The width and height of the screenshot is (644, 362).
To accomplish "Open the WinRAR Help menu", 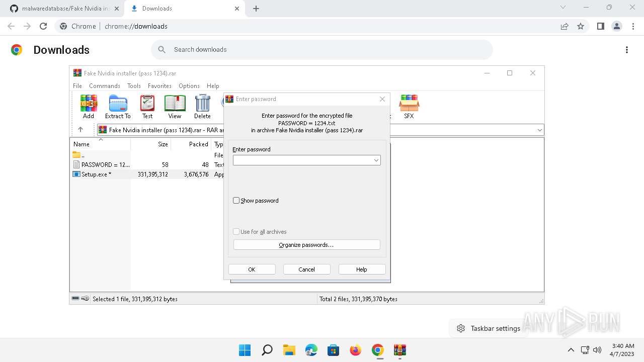I will tap(213, 86).
